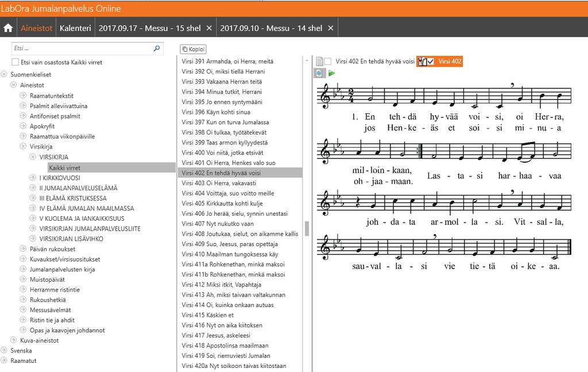
Task: Select III ELÄMÄ KRISTUKSESSA tree item
Action: click(x=73, y=198)
